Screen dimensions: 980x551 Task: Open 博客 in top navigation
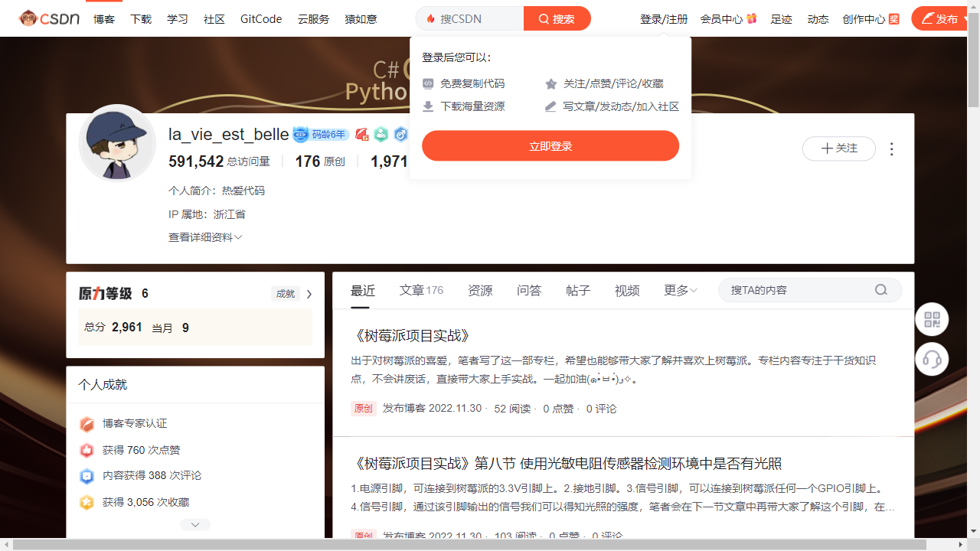point(104,19)
